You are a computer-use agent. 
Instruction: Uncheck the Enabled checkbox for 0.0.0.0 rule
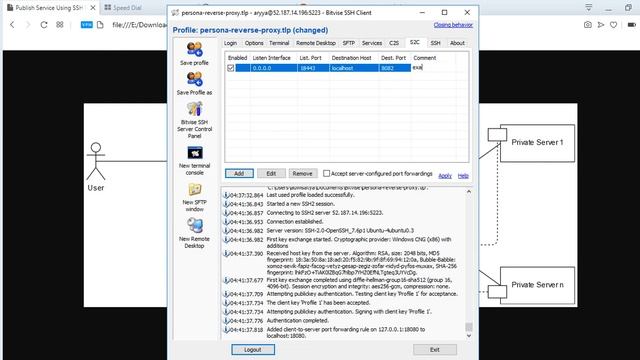231,68
